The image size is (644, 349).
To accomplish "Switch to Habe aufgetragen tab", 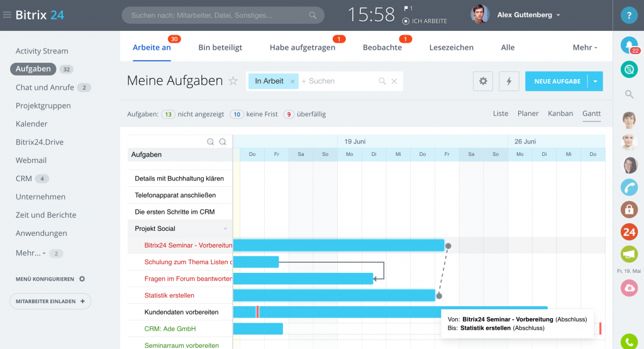I will 303,48.
